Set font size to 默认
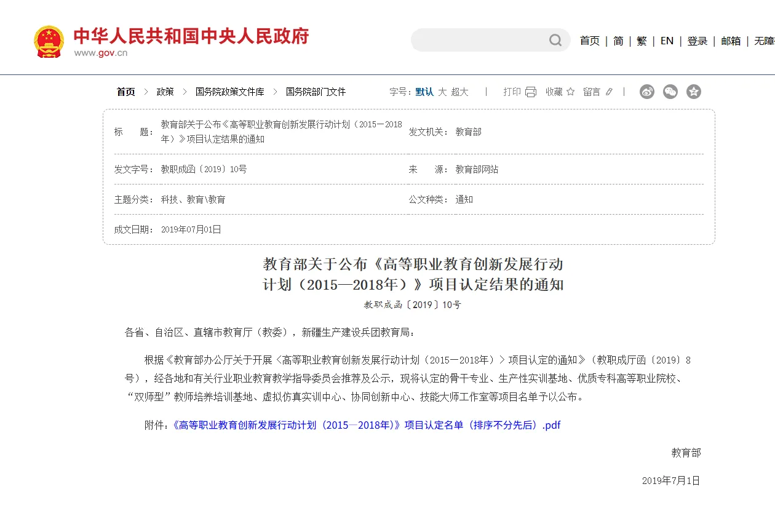The image size is (775, 532). (424, 92)
